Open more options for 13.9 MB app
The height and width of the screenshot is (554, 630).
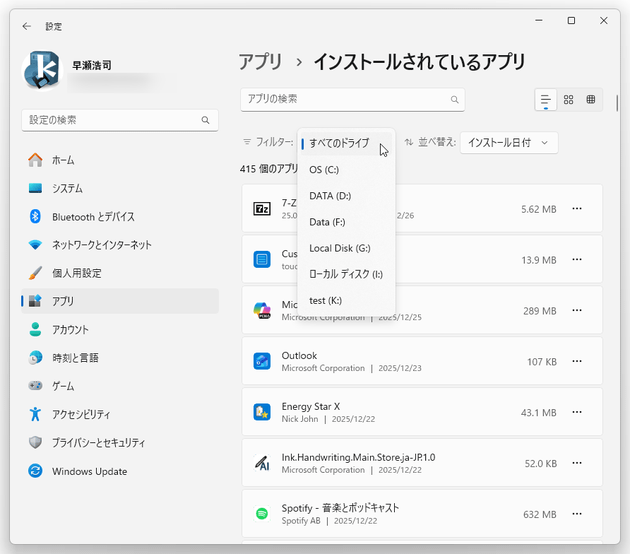[x=577, y=260]
